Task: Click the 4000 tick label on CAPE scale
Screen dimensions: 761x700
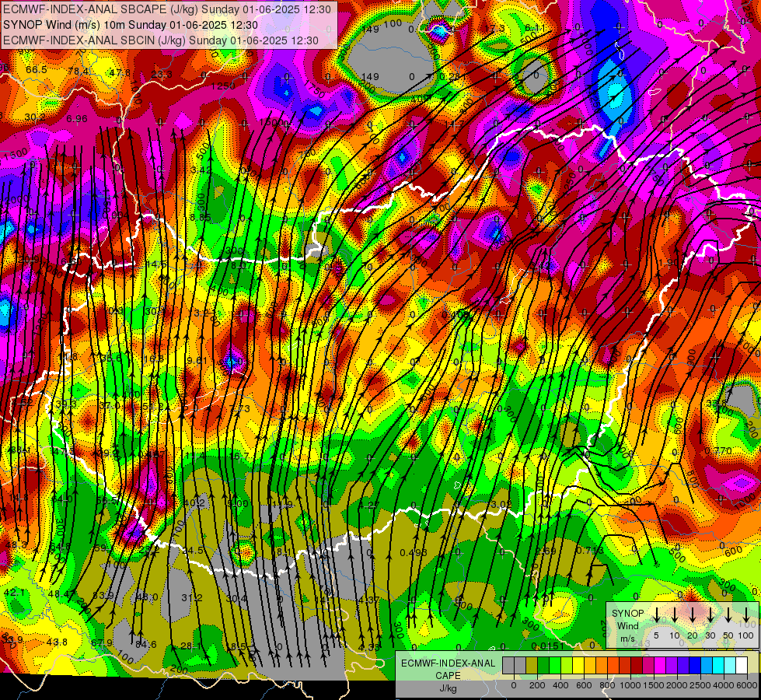Action: 724,685
